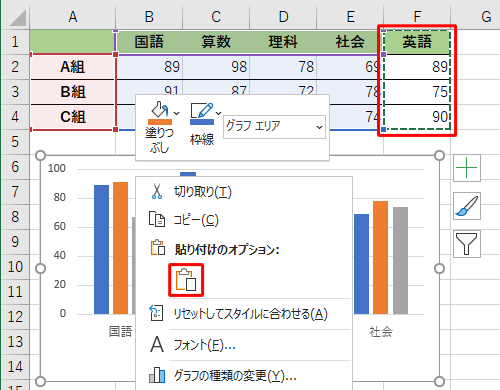Click the A組 cell
This screenshot has height=390, width=500.
(x=73, y=67)
